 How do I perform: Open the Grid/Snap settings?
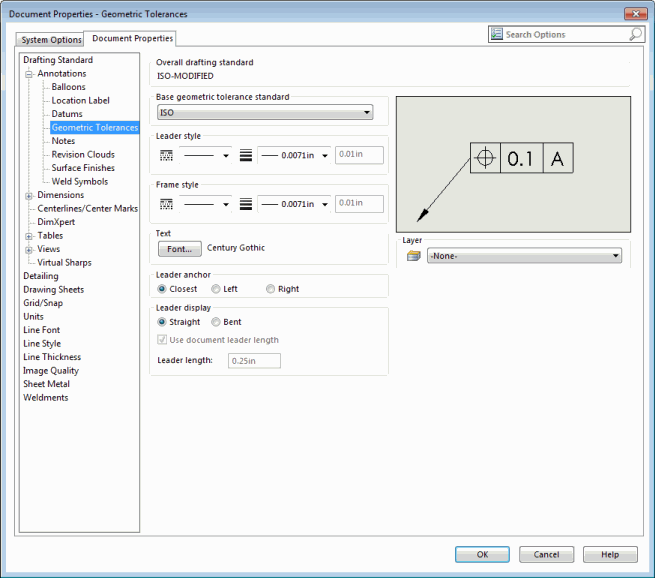[43, 303]
